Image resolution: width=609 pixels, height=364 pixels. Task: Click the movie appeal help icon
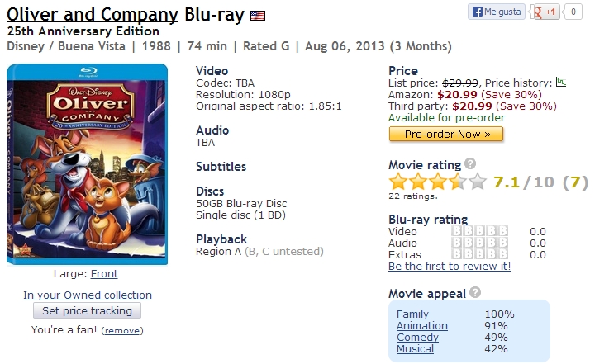(474, 293)
